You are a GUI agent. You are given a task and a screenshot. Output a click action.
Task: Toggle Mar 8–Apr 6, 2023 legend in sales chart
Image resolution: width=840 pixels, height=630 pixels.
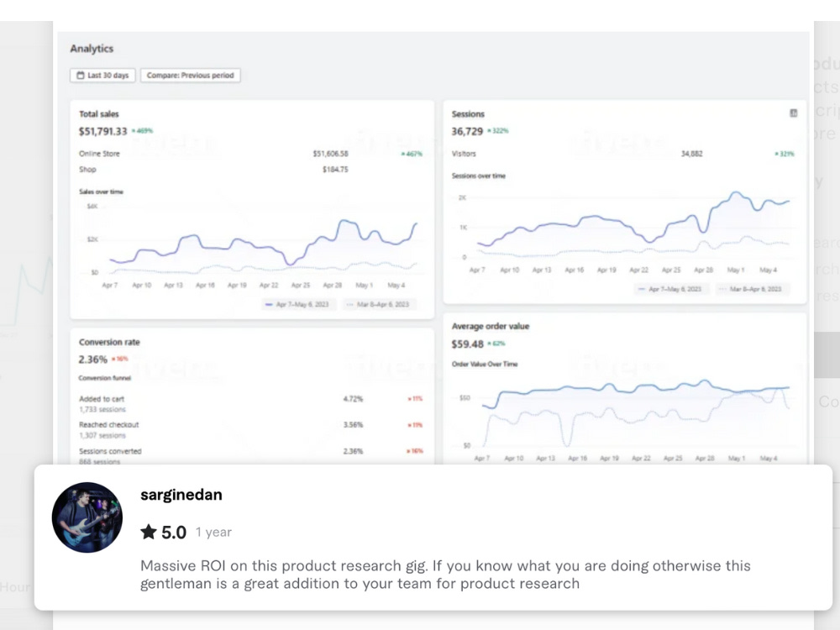378,304
